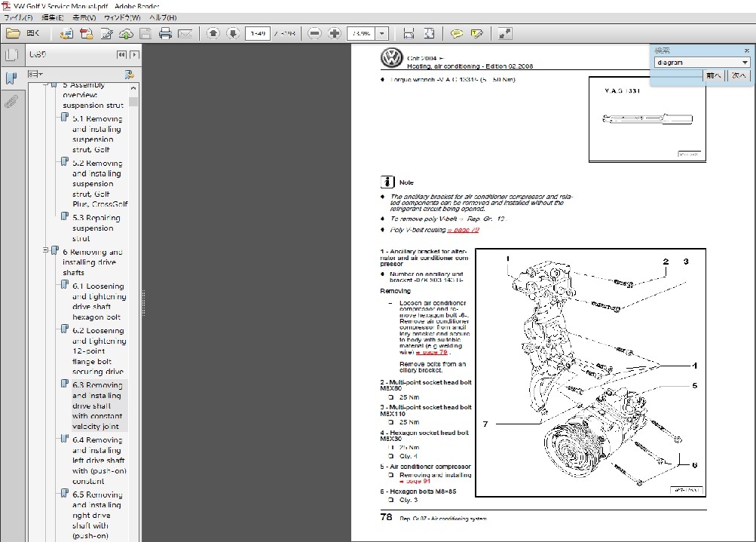Click the air conditioner compressor exploded diagram
This screenshot has height=542, width=756.
(x=591, y=372)
